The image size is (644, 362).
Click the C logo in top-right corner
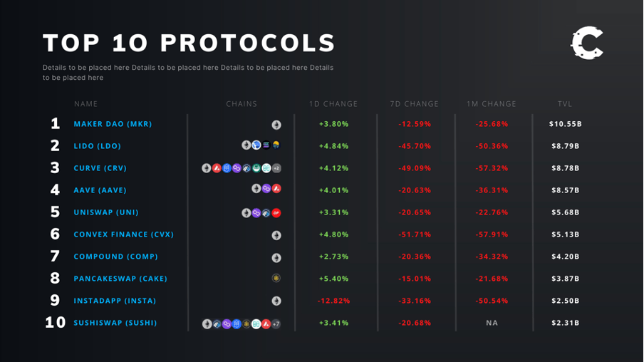[587, 43]
